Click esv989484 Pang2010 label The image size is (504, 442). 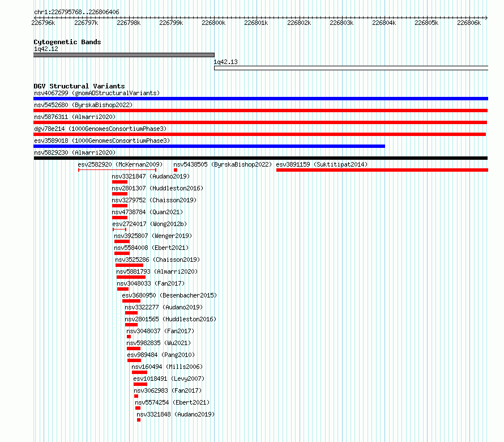[x=161, y=355]
